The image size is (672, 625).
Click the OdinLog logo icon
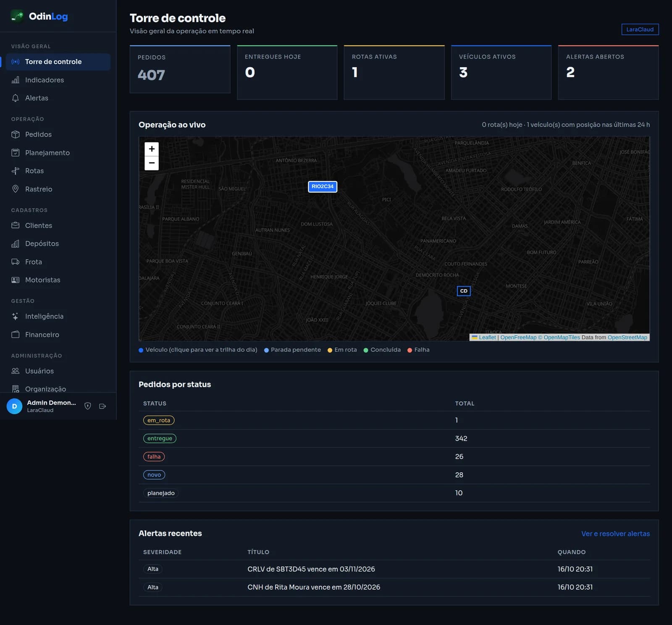tap(17, 16)
